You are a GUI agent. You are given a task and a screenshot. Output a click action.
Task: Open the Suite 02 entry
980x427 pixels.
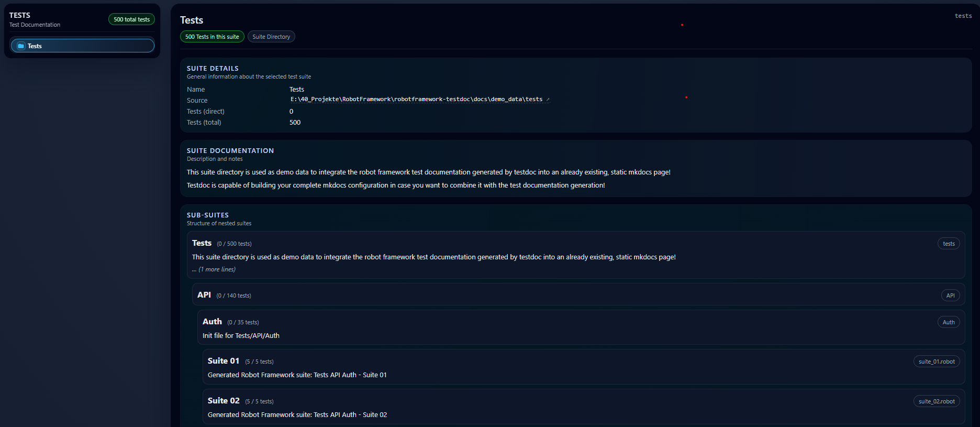point(224,401)
